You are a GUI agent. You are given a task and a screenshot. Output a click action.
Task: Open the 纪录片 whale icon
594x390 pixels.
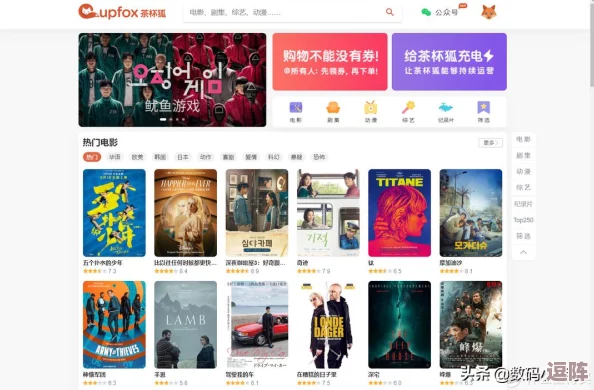coord(446,108)
